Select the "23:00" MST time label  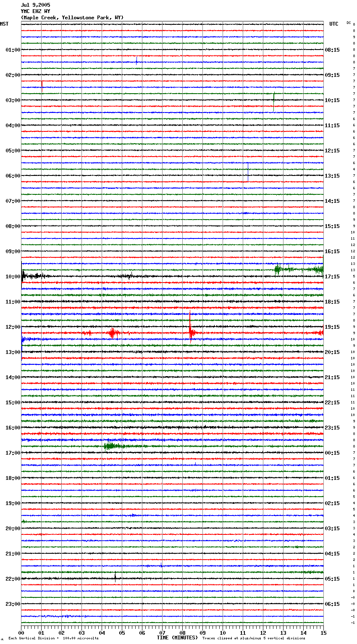pyautogui.click(x=13, y=604)
